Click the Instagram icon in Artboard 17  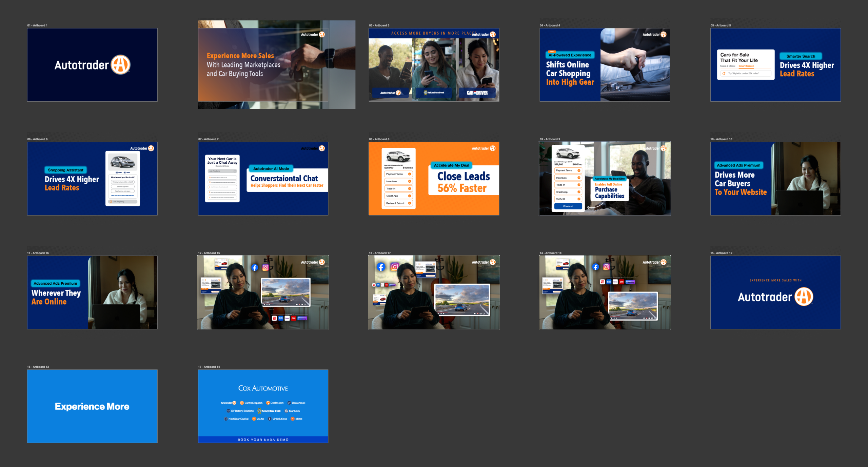point(395,267)
